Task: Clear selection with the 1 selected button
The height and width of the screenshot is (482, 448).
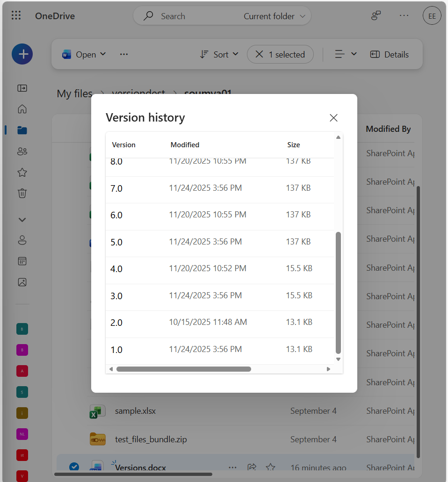Action: click(280, 54)
